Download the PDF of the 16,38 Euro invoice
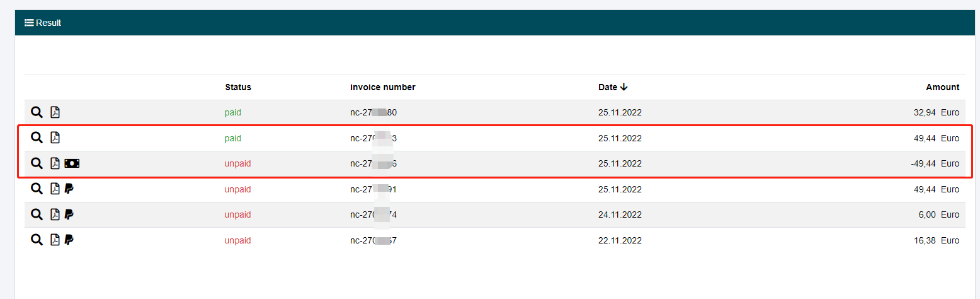Viewport: 980px width, 299px height. pos(55,240)
